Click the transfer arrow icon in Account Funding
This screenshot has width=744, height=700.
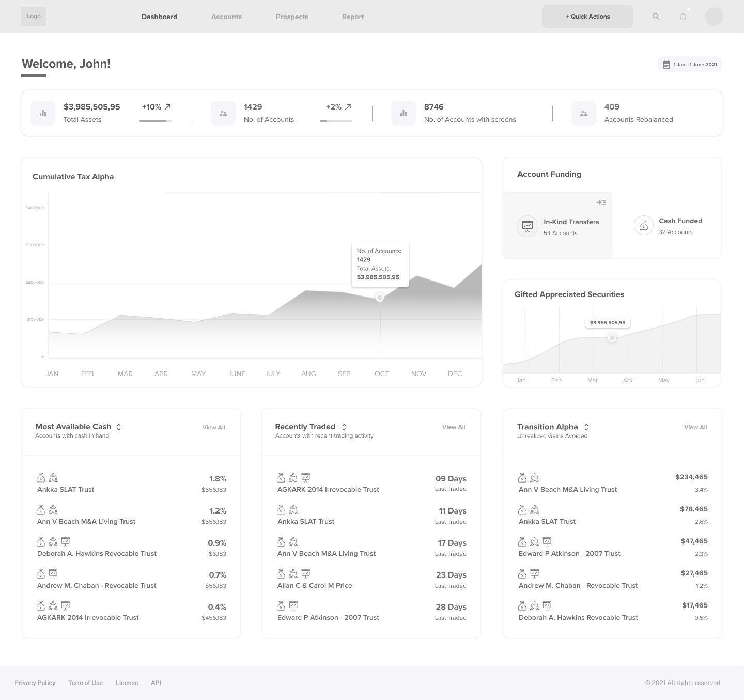coord(601,202)
